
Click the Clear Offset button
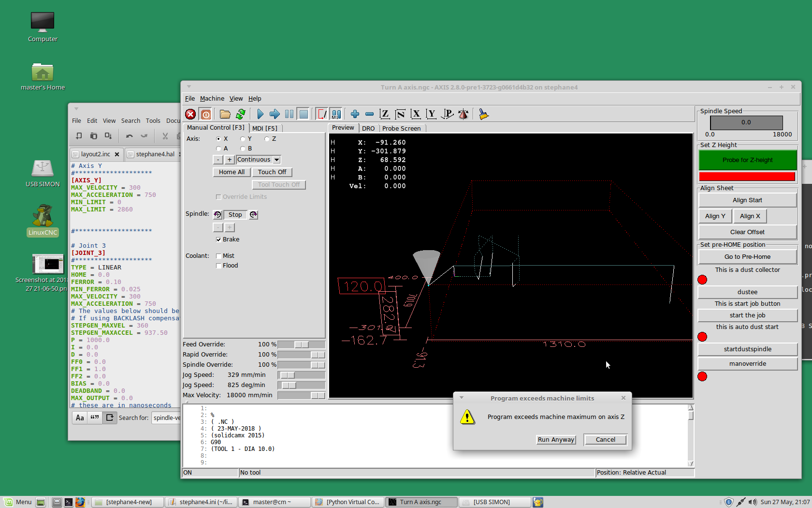(747, 232)
